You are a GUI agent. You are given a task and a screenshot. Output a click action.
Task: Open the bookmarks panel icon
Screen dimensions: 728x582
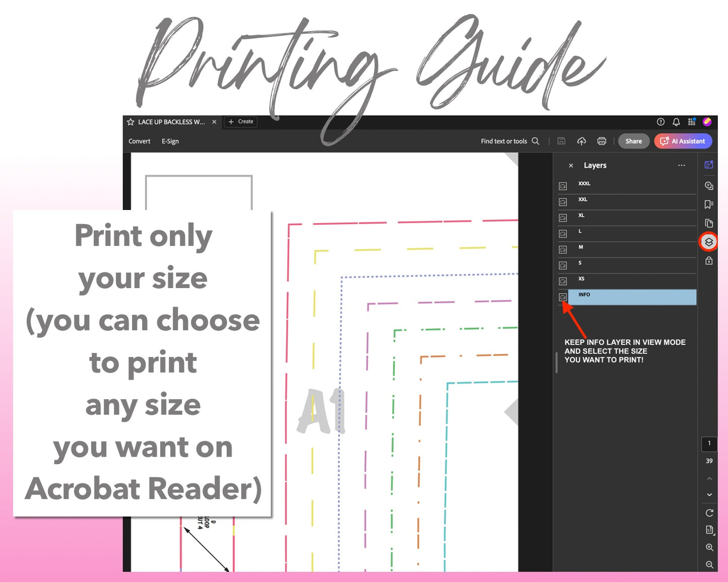click(x=709, y=204)
